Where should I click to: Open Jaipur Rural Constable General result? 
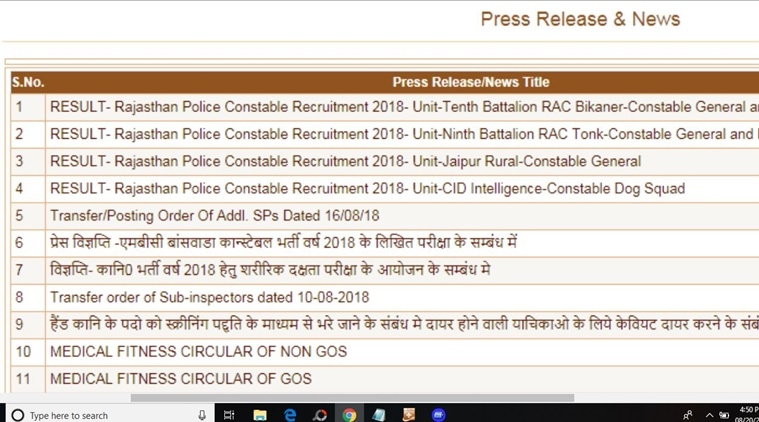tap(345, 161)
